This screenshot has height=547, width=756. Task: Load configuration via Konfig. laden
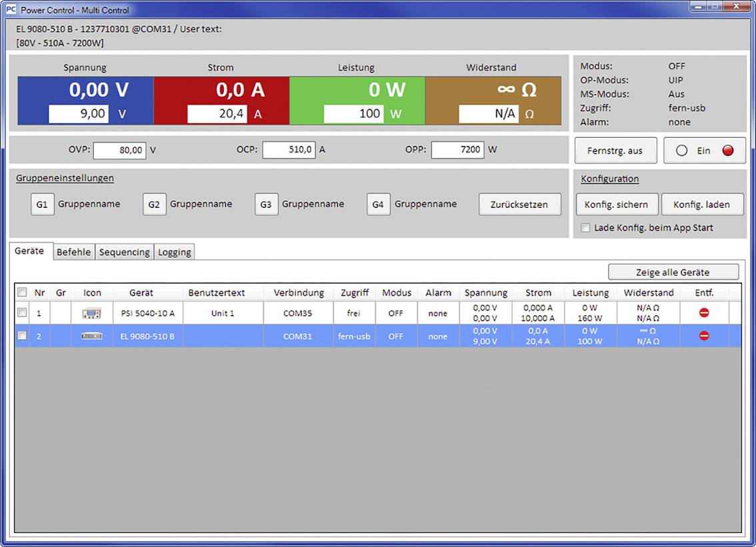pyautogui.click(x=703, y=204)
